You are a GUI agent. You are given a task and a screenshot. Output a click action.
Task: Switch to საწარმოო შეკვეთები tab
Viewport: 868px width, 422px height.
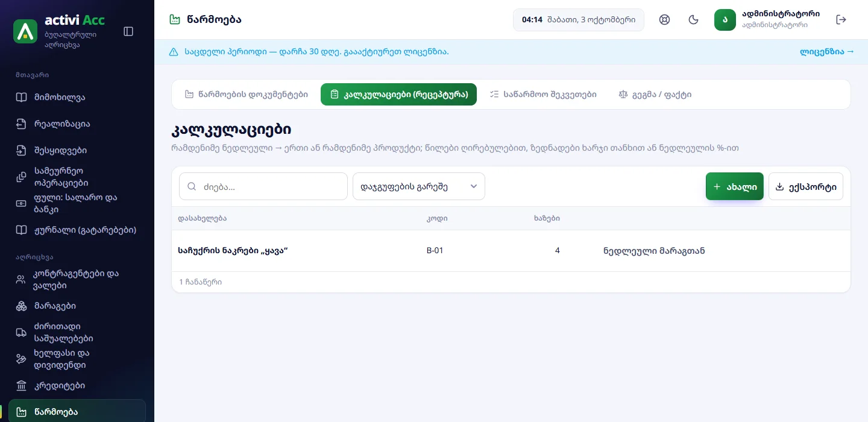click(543, 95)
